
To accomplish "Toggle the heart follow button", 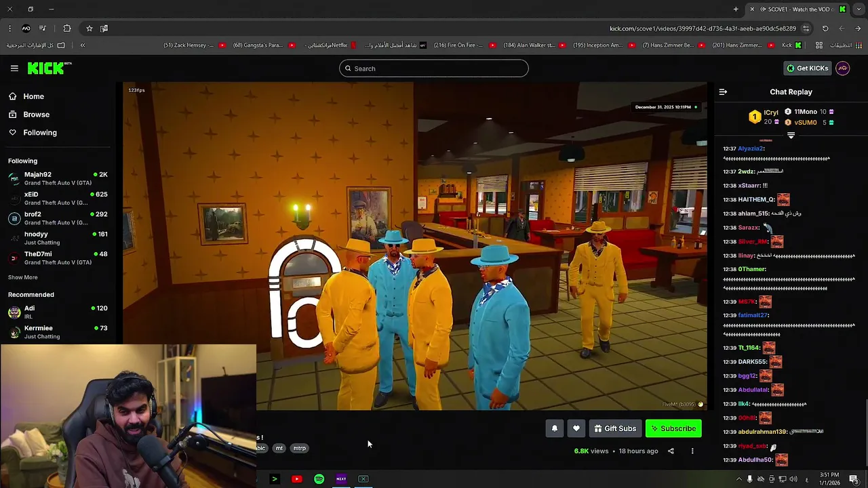I will [576, 428].
